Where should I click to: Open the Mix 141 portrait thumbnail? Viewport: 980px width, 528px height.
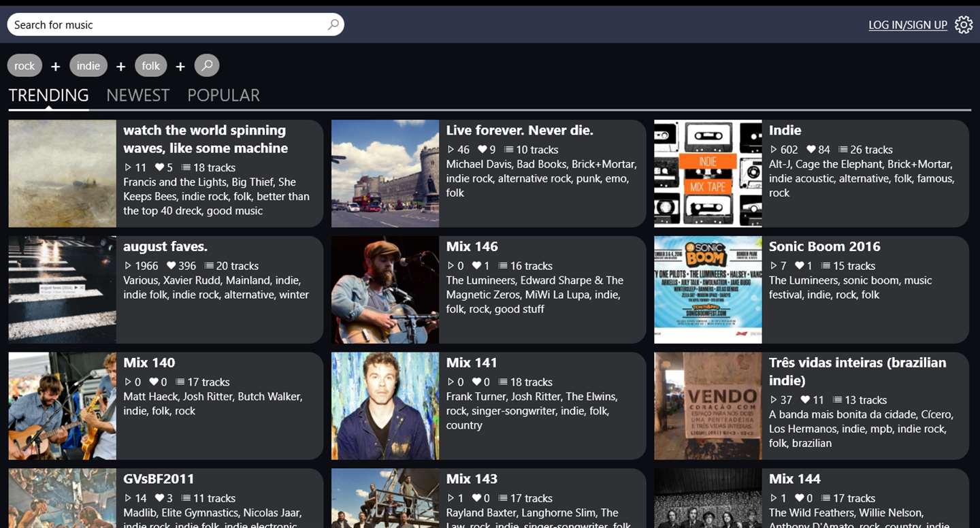tap(385, 406)
